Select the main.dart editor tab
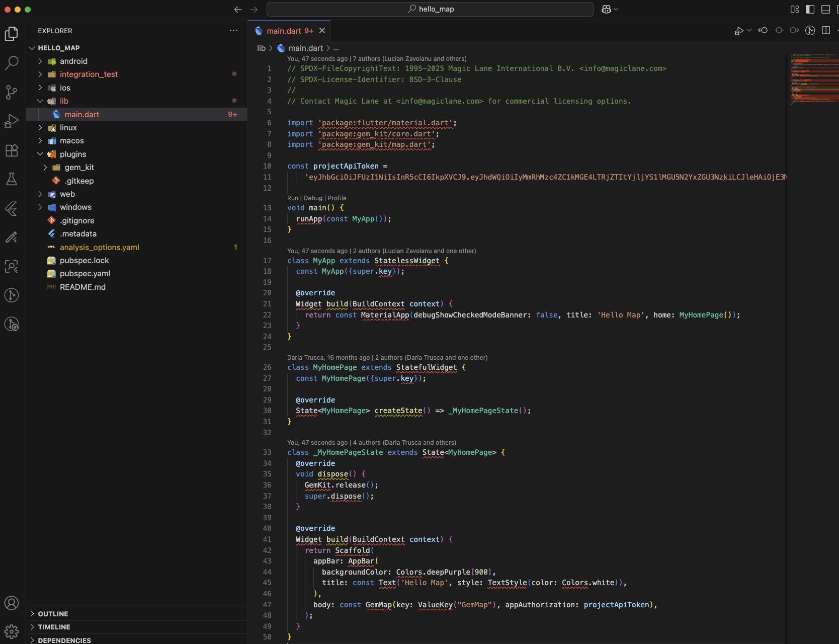Image resolution: width=839 pixels, height=644 pixels. 284,31
